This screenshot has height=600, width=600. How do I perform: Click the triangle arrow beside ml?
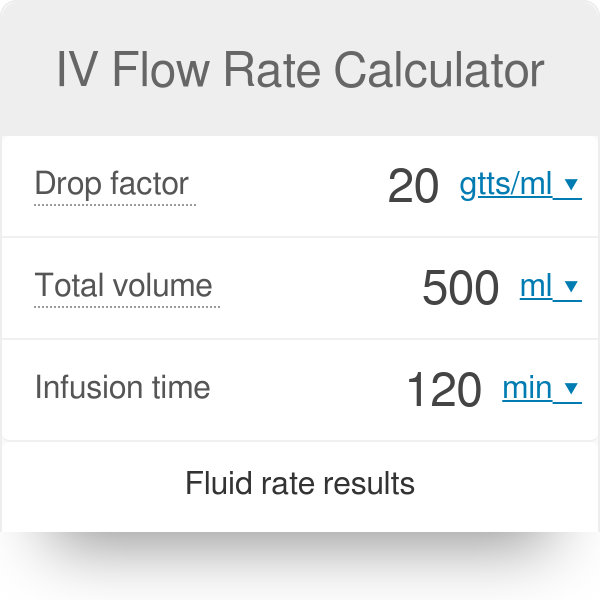[571, 286]
